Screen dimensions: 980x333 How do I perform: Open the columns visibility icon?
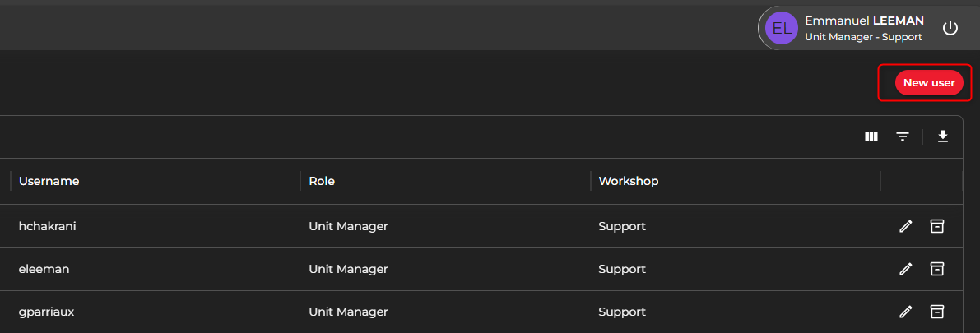[x=871, y=136]
